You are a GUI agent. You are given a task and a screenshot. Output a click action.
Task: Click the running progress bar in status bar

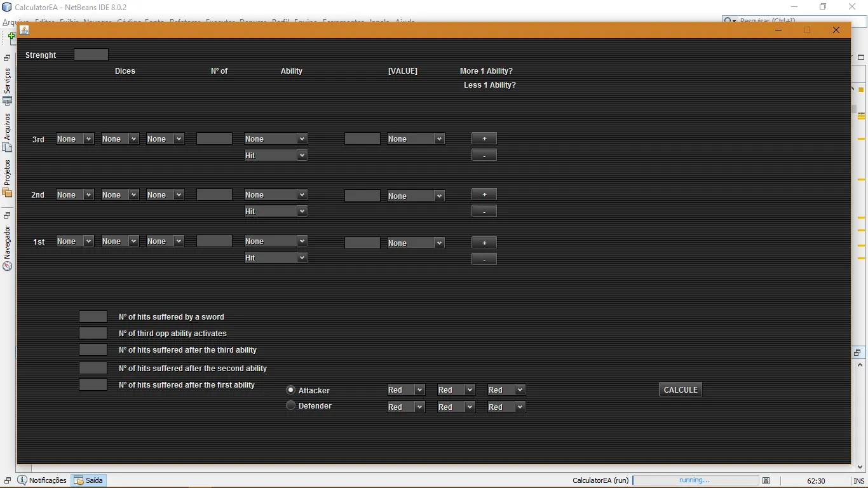pos(695,480)
